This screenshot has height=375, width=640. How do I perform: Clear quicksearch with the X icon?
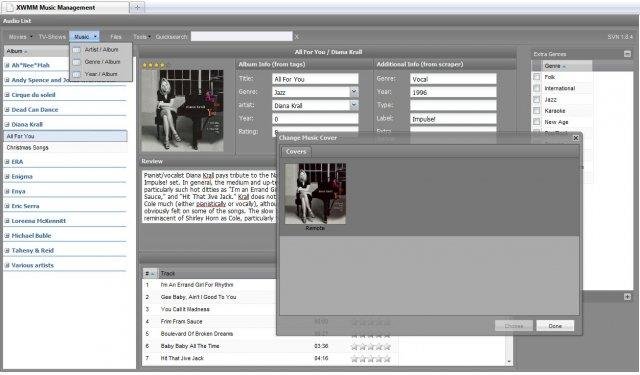pos(297,37)
